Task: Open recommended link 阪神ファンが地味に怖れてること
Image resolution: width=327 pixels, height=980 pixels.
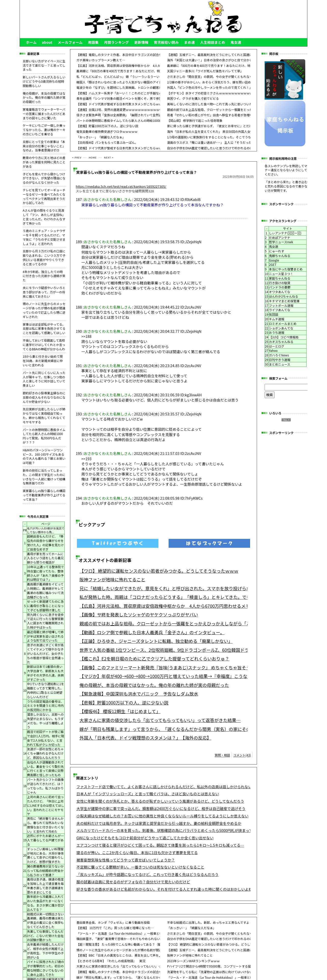Action: [112, 580]
